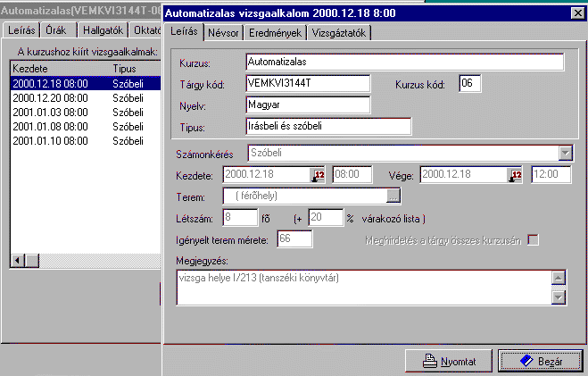The width and height of the screenshot is (588, 376).
Task: Open Hallgatók tab in the background window
Action: [x=104, y=30]
